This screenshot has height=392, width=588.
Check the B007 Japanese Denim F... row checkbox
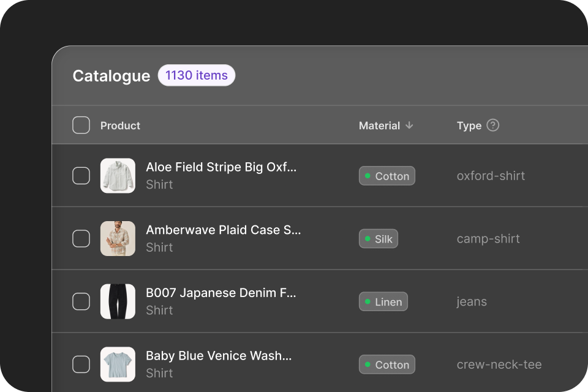click(81, 301)
